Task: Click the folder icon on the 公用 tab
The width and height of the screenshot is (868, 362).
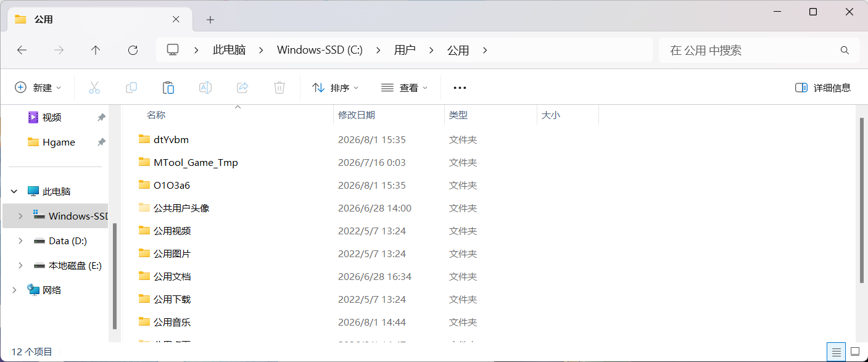Action: 21,19
